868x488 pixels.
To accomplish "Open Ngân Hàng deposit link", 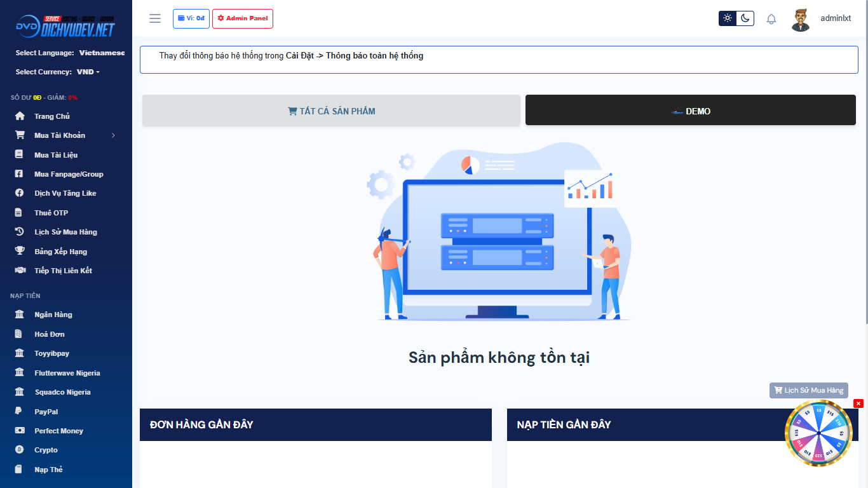I will (53, 315).
